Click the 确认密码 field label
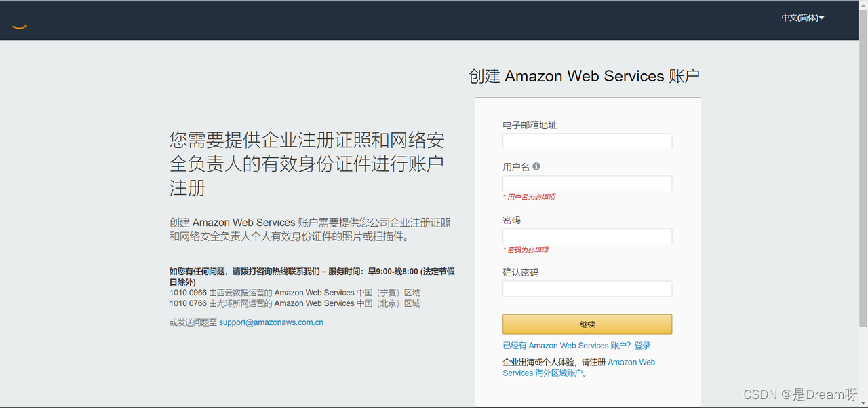The image size is (868, 408). (x=521, y=272)
